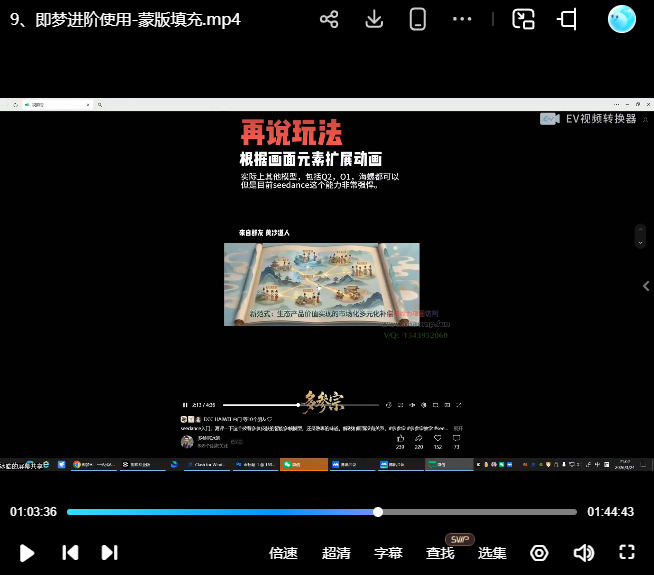The image size is (654, 575).
Task: Expand the right side panel chevron
Action: tap(645, 286)
